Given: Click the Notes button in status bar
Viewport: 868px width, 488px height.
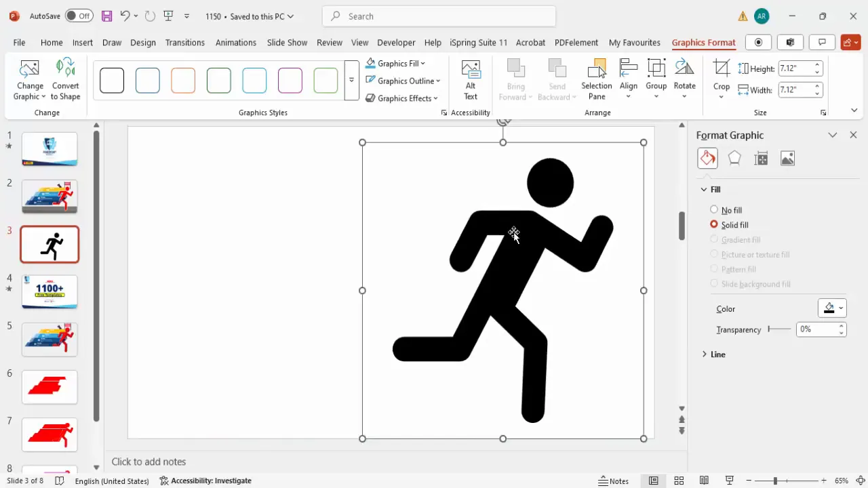Looking at the screenshot, I should (x=613, y=481).
